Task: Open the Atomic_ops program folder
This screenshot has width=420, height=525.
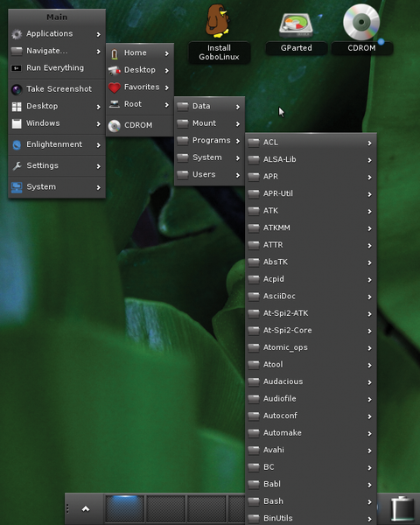Action: pos(311,347)
